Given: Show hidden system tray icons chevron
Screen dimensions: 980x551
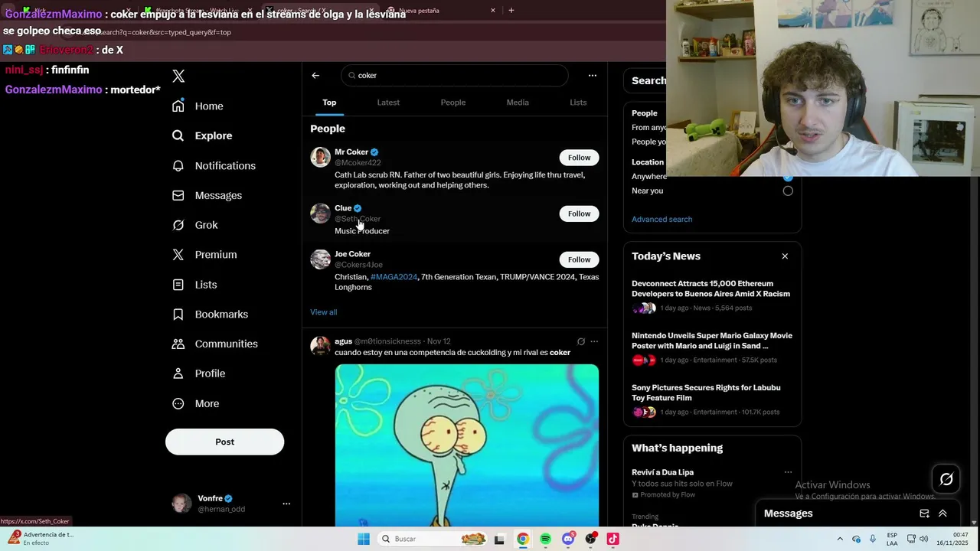Looking at the screenshot, I should 840,539.
